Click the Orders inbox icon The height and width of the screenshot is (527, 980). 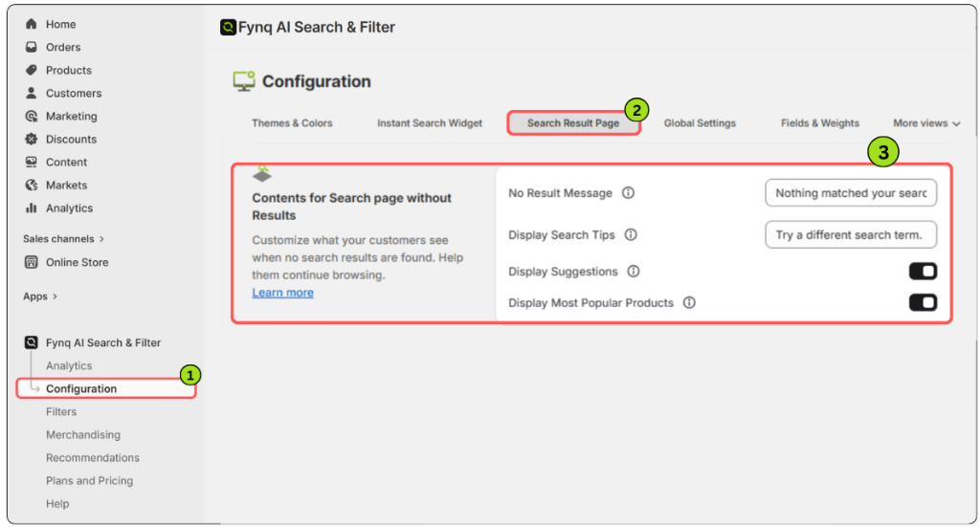coord(31,47)
